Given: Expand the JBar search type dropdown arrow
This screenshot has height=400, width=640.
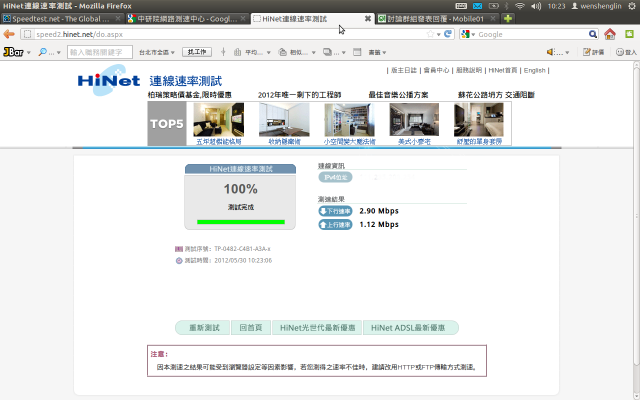Looking at the screenshot, I should click(58, 53).
